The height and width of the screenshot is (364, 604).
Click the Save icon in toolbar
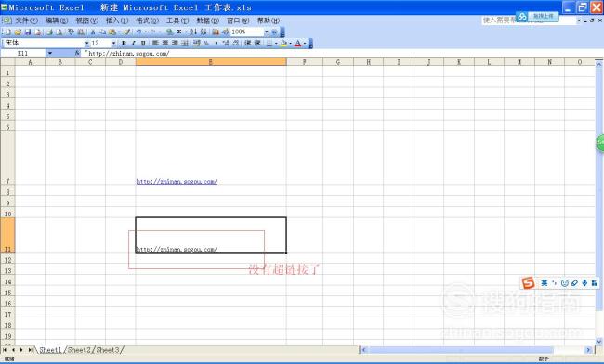tap(27, 32)
